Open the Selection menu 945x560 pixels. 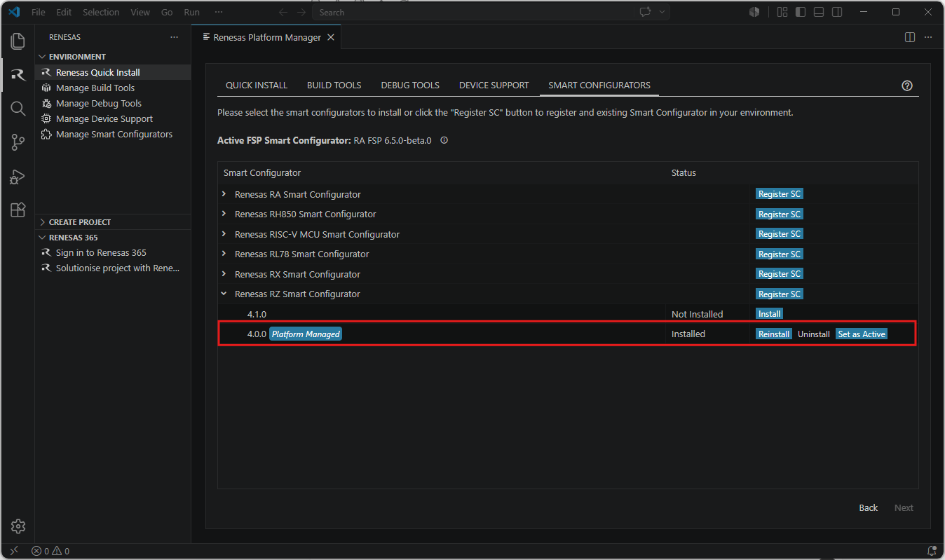point(101,12)
